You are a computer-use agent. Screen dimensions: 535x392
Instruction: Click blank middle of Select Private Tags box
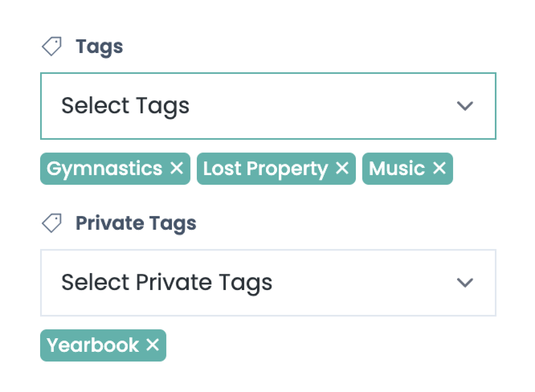click(x=361, y=283)
